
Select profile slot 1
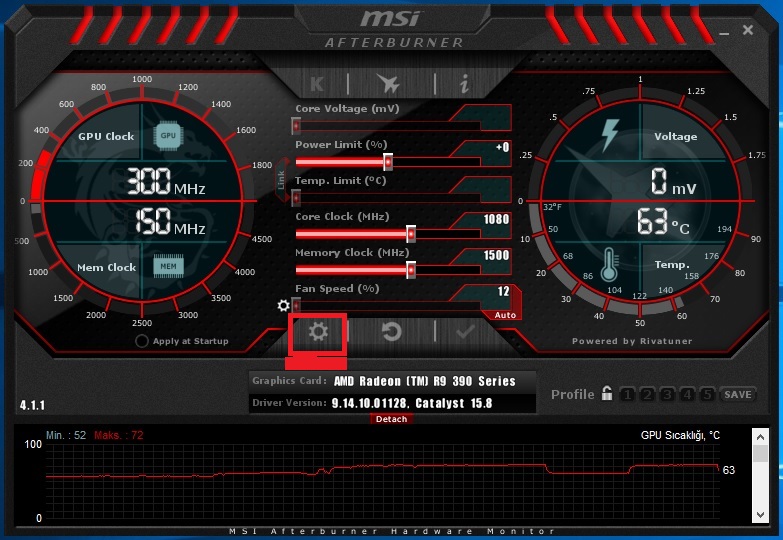[628, 395]
